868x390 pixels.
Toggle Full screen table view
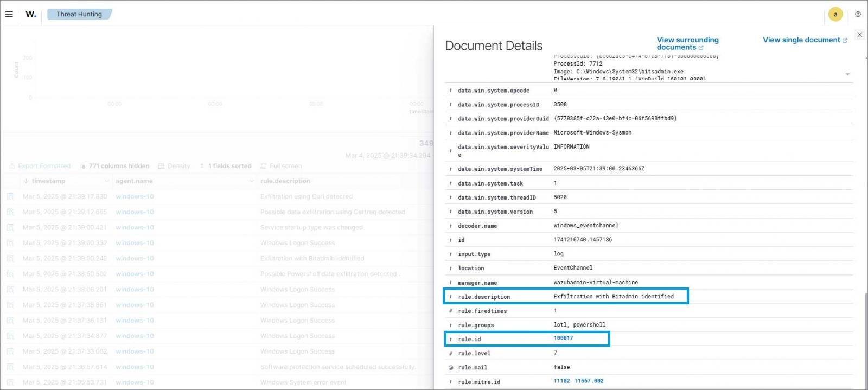[281, 166]
